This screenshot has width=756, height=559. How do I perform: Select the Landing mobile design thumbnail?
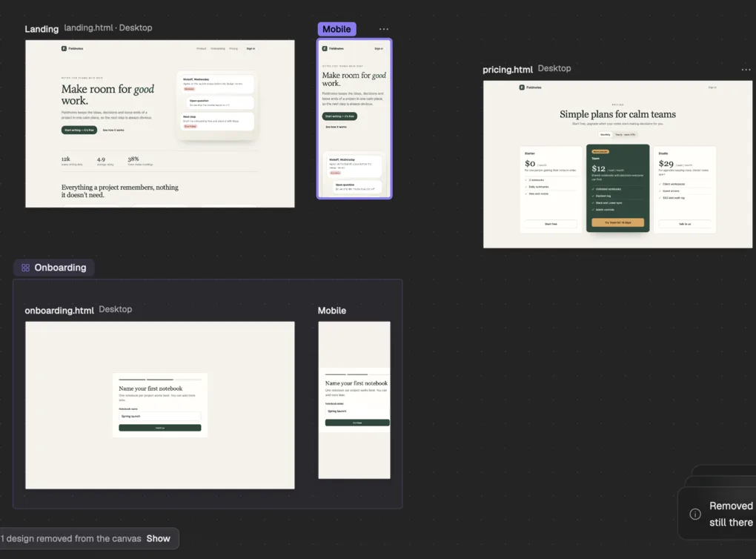click(354, 119)
